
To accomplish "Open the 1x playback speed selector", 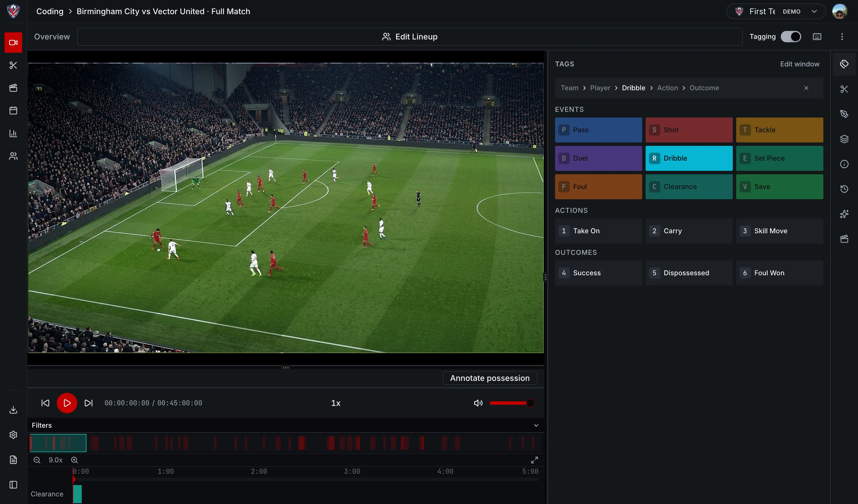I will pyautogui.click(x=336, y=403).
